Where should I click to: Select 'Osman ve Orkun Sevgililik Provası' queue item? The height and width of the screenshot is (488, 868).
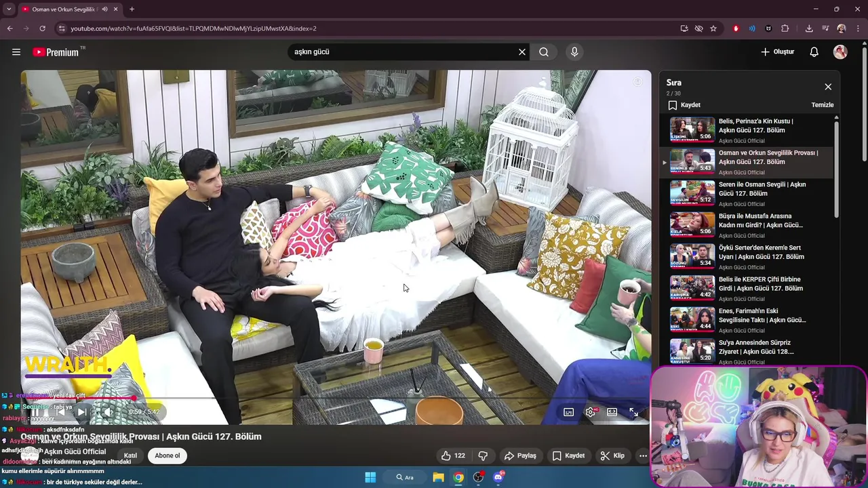point(746,161)
